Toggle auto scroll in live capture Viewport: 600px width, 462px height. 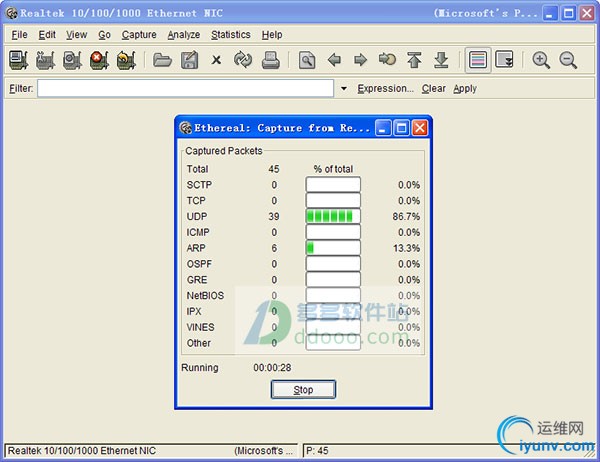click(504, 60)
